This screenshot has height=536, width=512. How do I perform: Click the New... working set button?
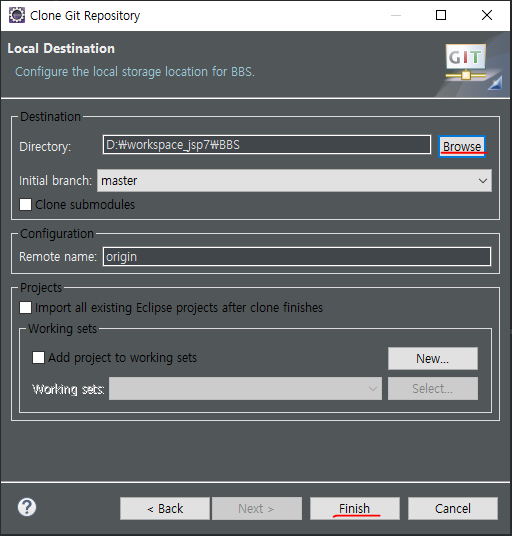(433, 359)
